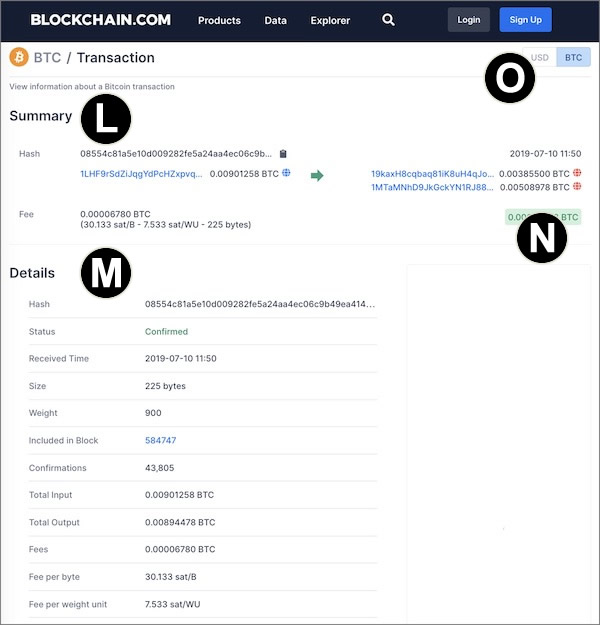The image size is (600, 625).
Task: Copy transaction hash with clipboard icon
Action: pos(283,154)
